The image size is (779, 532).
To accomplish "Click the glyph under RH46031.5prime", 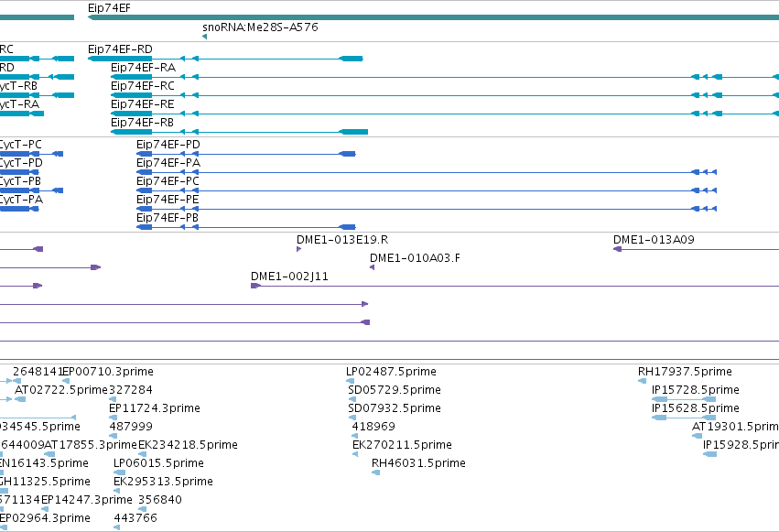I will coord(375,472).
